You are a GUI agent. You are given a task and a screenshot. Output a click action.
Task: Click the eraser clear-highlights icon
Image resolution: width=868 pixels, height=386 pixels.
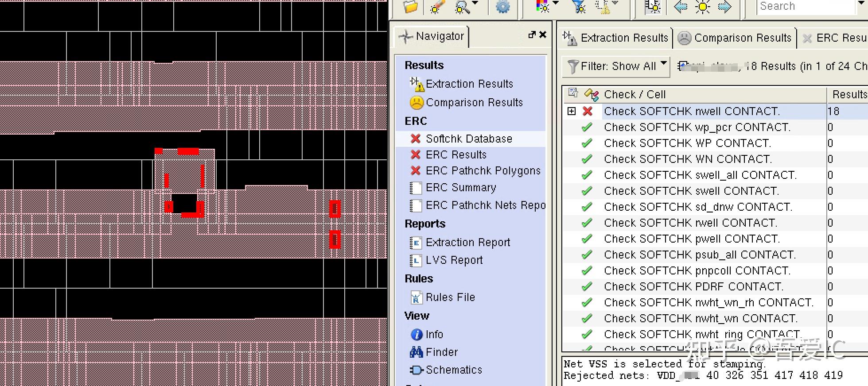point(437,7)
